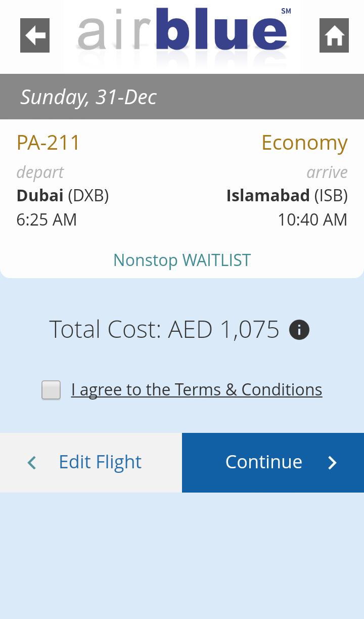Click the left chevron beside Edit Flight
The width and height of the screenshot is (364, 619).
click(32, 462)
